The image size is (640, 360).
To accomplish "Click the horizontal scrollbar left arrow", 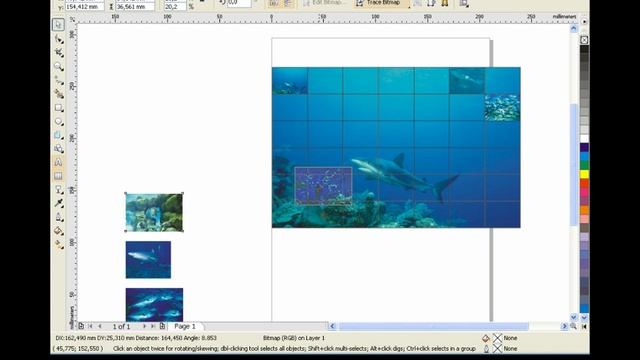I will coord(333,326).
